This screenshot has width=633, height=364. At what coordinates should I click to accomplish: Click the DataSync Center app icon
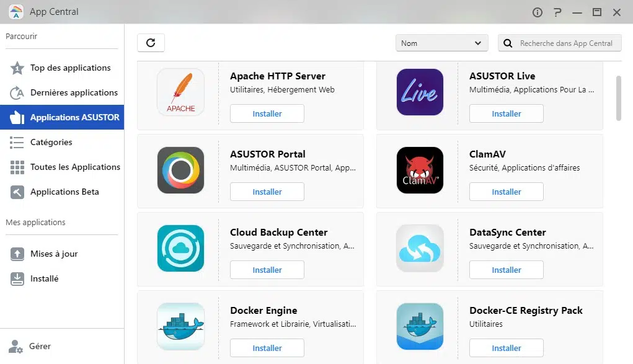[420, 248]
